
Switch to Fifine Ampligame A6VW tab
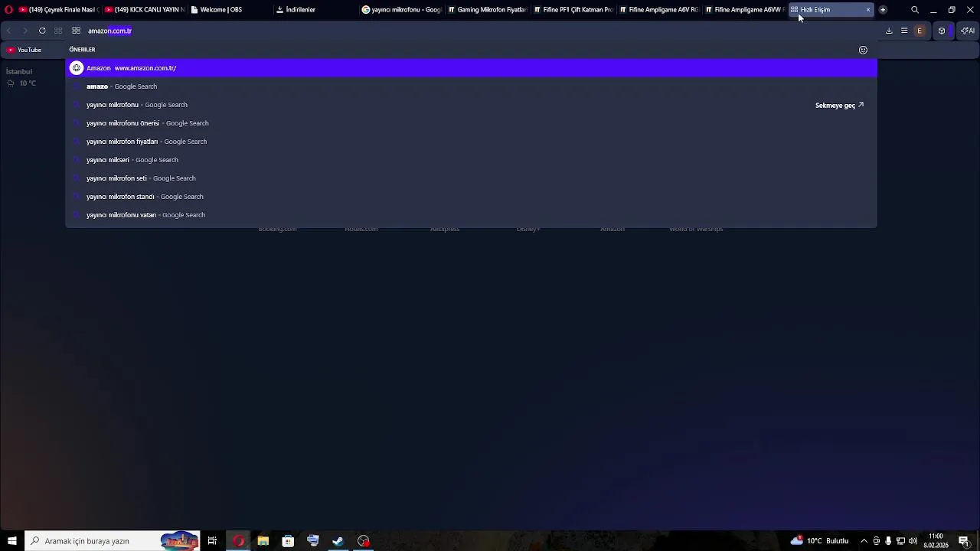[x=744, y=10]
